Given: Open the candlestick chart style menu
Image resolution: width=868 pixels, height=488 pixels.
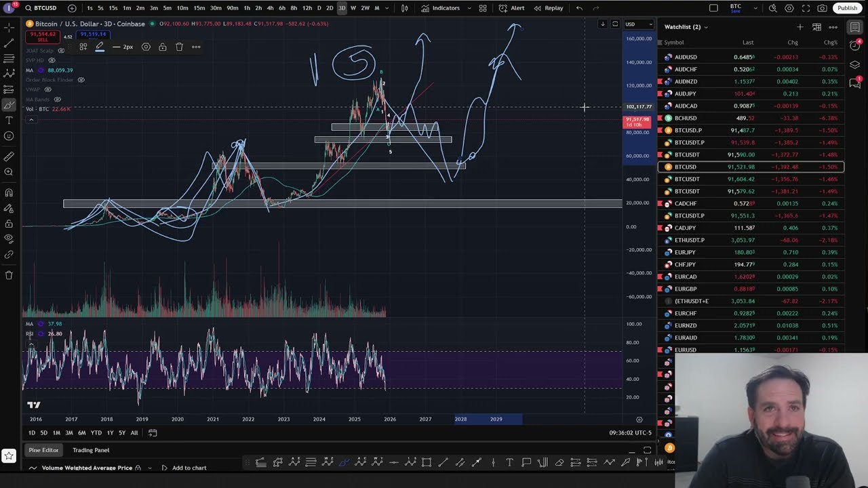Looking at the screenshot, I should point(405,8).
